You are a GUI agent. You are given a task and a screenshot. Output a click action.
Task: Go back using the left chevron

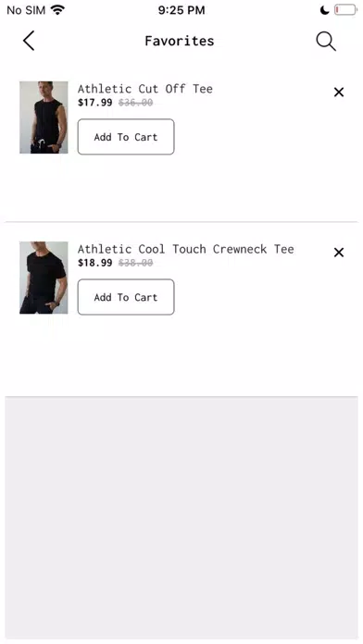(29, 41)
